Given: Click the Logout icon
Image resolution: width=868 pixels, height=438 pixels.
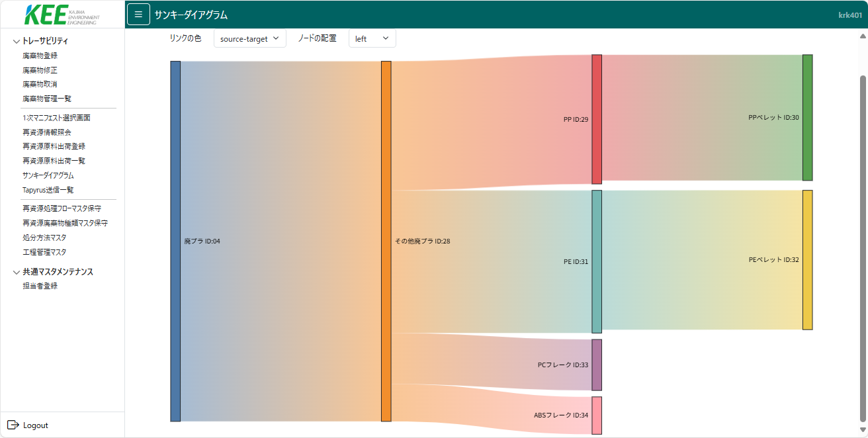Looking at the screenshot, I should click(13, 425).
